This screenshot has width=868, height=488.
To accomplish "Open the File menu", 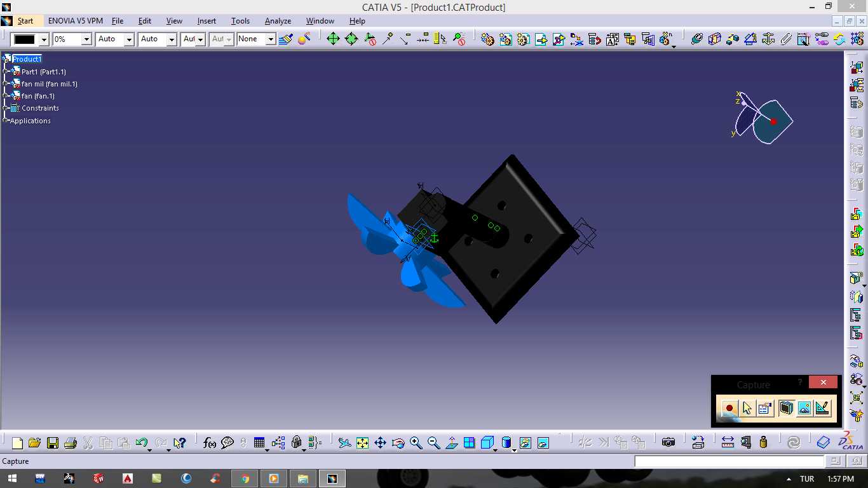I will pos(118,21).
